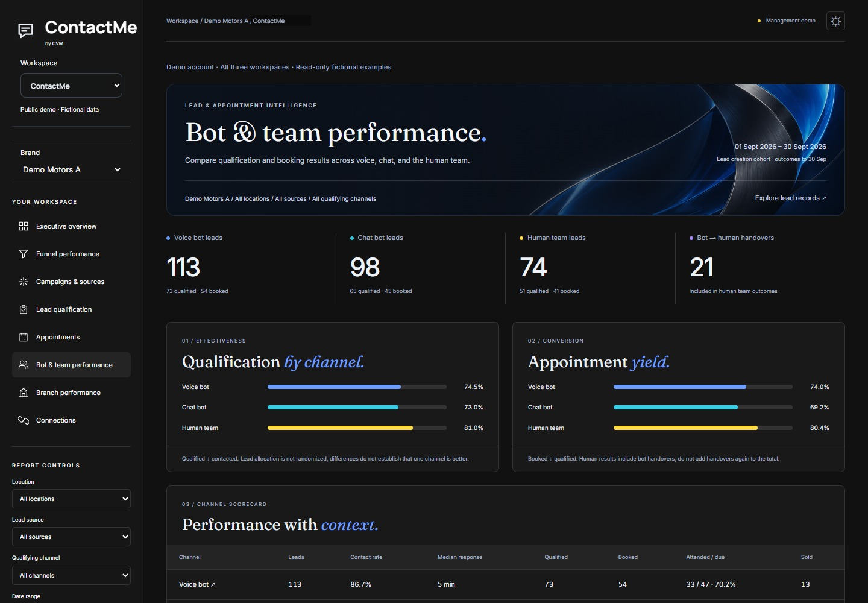Click the Campaigns & sources sparkle icon
The height and width of the screenshot is (603, 868).
click(x=24, y=282)
